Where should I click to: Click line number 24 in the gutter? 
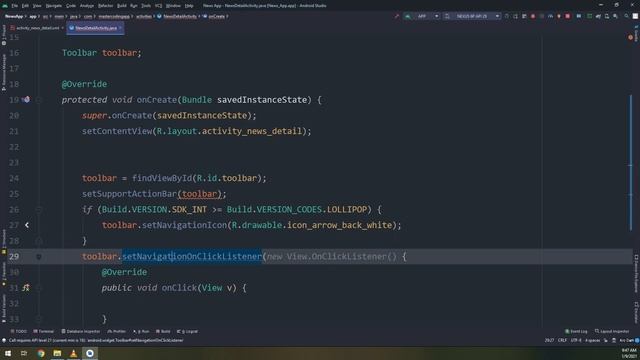pyautogui.click(x=14, y=178)
